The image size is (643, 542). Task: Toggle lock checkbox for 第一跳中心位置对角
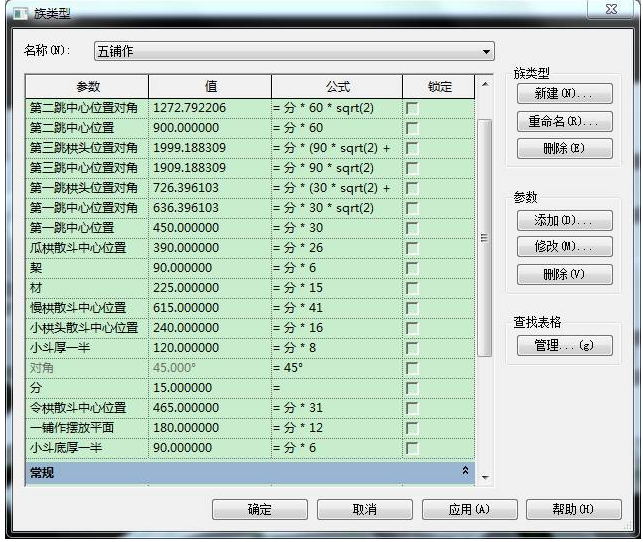412,208
